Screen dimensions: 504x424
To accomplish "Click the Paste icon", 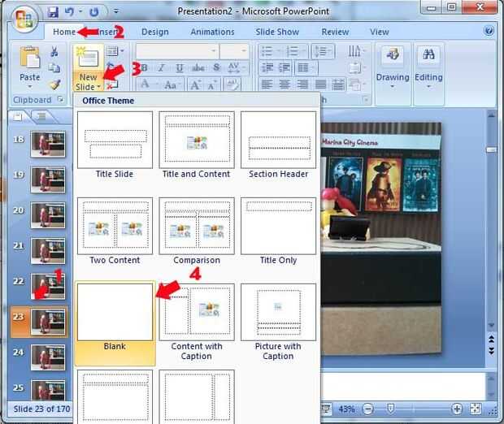I will point(29,58).
